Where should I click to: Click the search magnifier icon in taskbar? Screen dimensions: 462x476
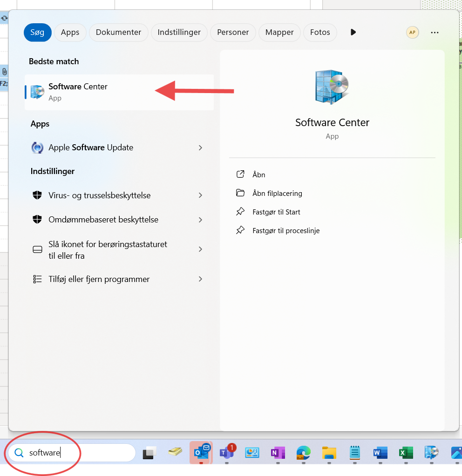pyautogui.click(x=19, y=453)
